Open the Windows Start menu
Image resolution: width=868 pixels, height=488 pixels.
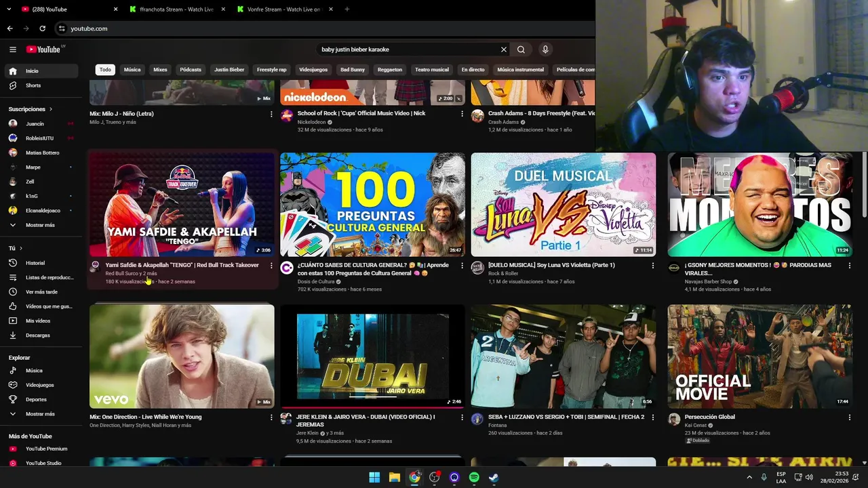coord(374,477)
